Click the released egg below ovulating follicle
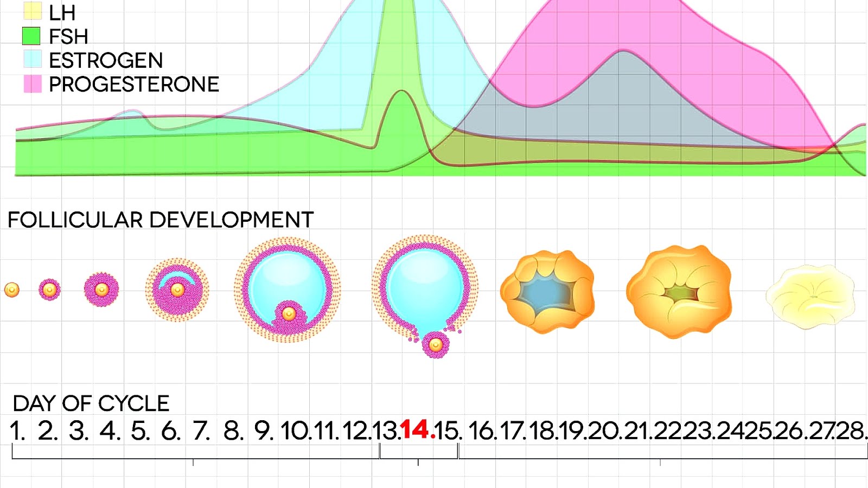The height and width of the screenshot is (488, 868). pyautogui.click(x=436, y=345)
